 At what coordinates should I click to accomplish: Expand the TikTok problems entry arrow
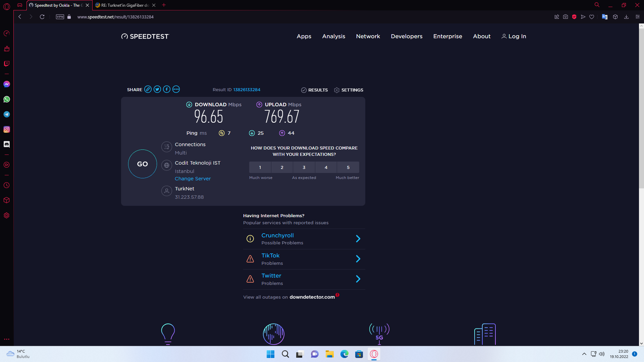tap(358, 259)
